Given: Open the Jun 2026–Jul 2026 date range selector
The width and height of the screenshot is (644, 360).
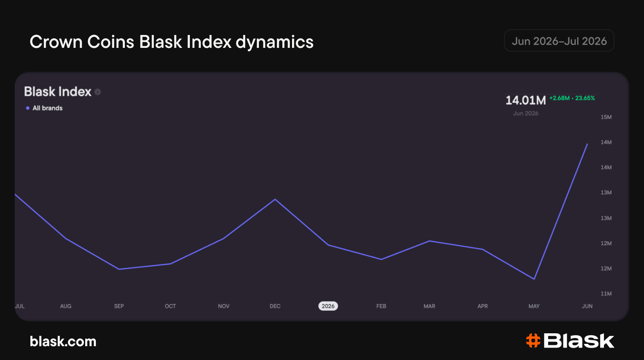Looking at the screenshot, I should tap(559, 41).
